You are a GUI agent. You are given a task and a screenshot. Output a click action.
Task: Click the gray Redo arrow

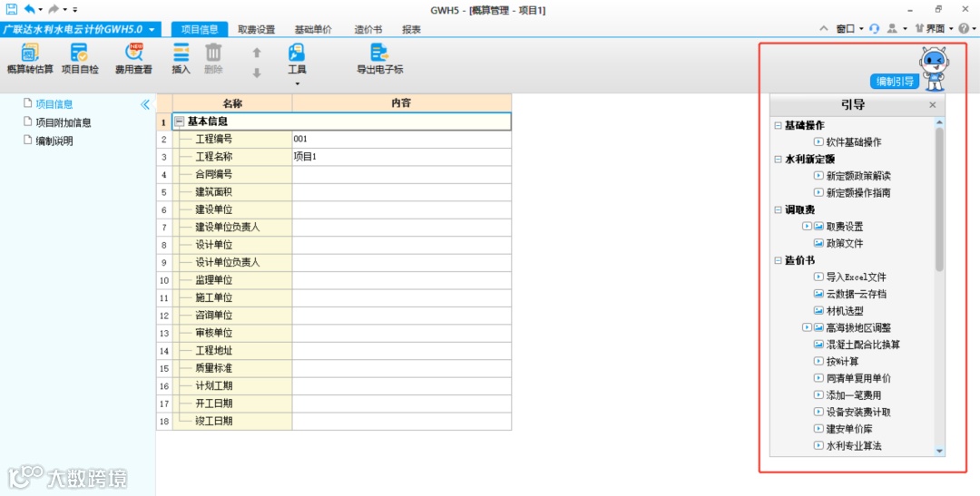(x=54, y=9)
